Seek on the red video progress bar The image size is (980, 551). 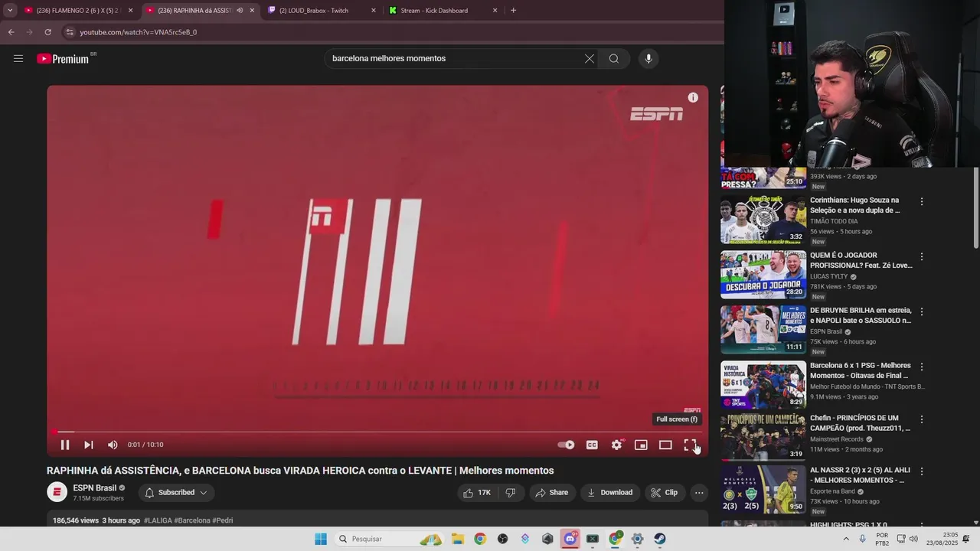(377, 432)
